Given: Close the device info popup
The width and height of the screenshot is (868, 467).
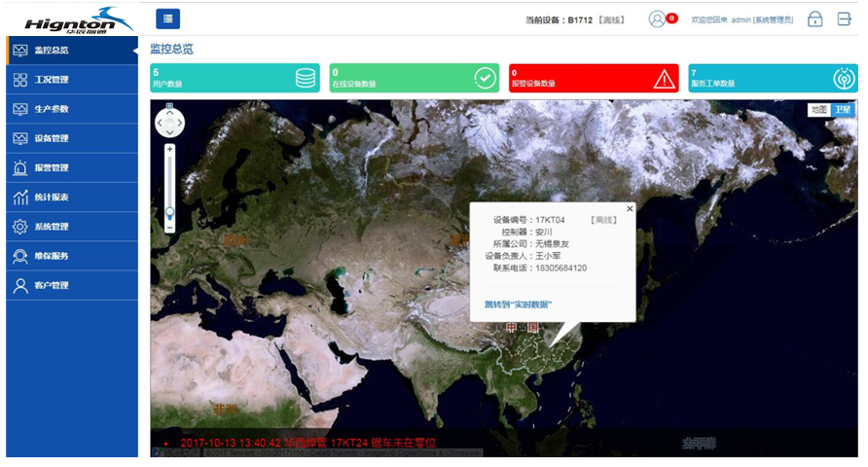Looking at the screenshot, I should [630, 208].
